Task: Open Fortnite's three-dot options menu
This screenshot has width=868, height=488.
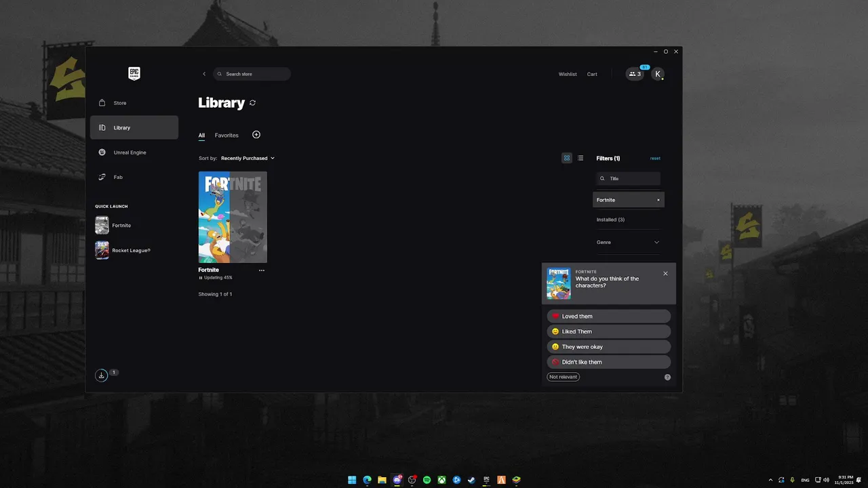Action: click(262, 270)
